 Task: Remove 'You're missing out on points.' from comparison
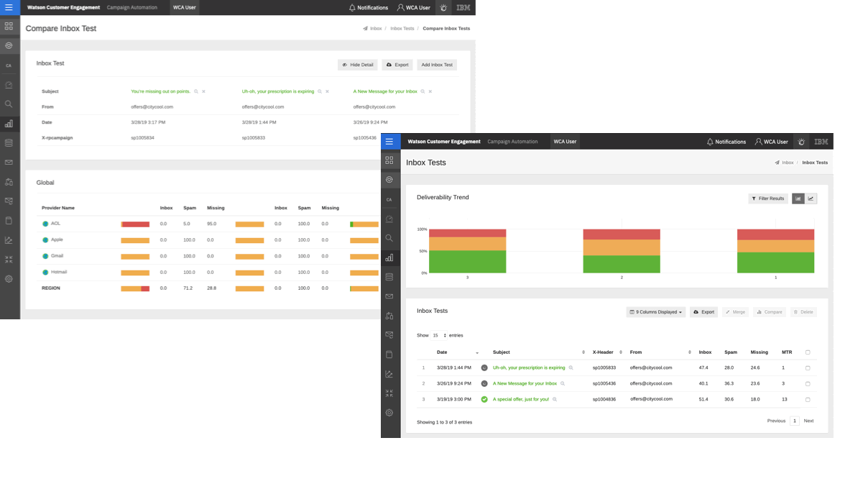[204, 91]
